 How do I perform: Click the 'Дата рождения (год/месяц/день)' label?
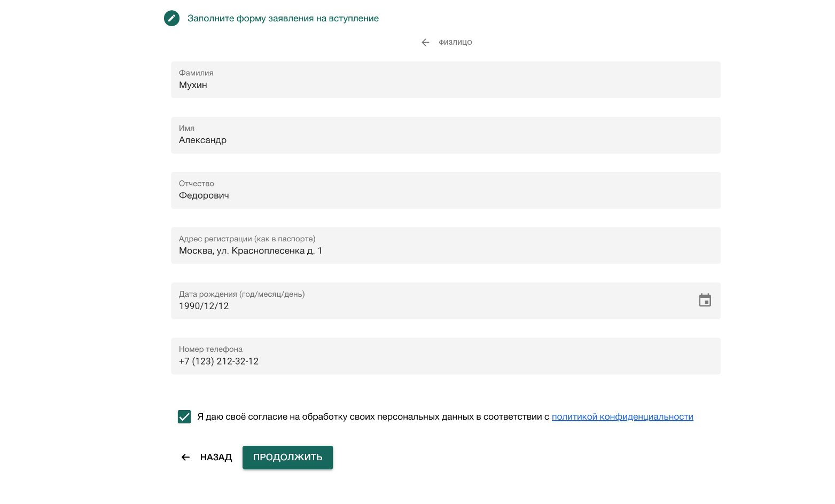(x=241, y=294)
